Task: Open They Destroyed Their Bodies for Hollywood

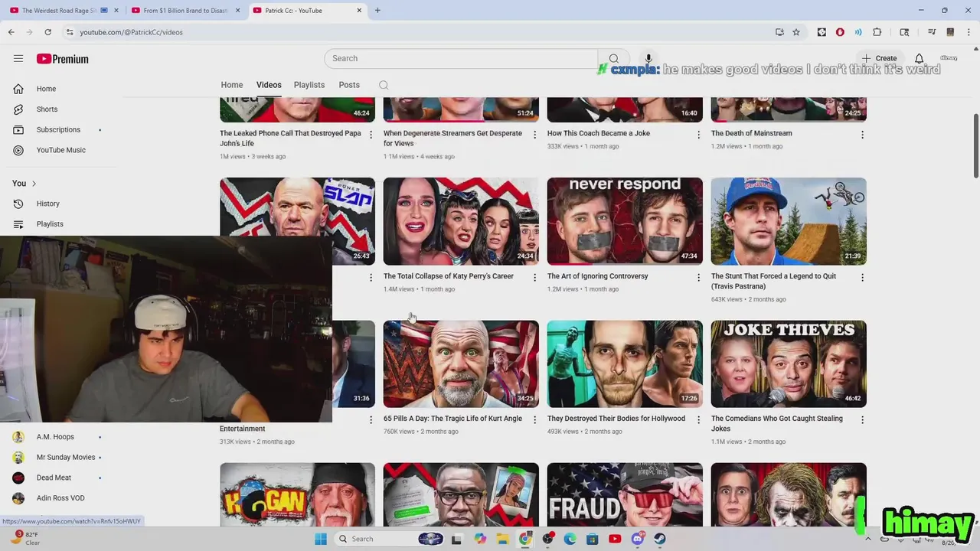Action: 616,419
